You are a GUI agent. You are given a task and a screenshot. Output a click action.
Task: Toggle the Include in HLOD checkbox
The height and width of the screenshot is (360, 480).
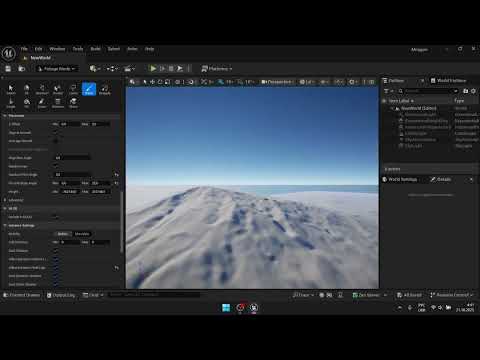pyautogui.click(x=56, y=217)
